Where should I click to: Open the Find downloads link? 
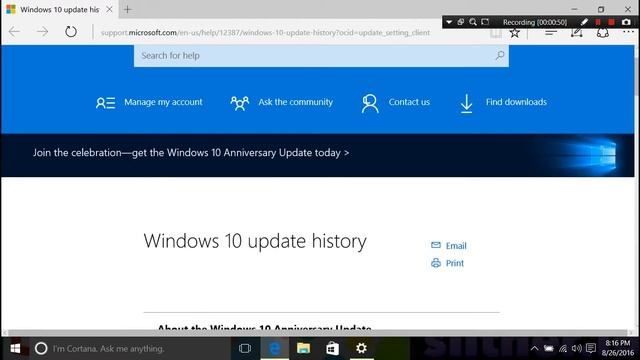(516, 102)
